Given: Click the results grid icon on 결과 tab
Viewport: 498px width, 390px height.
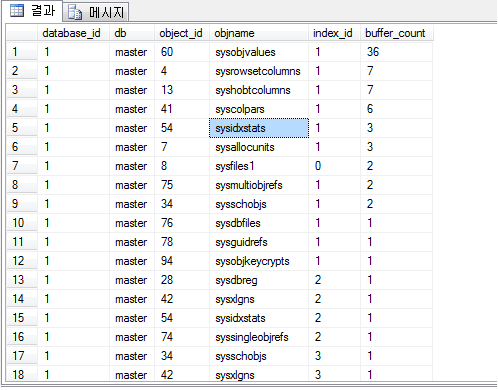Looking at the screenshot, I should point(17,11).
